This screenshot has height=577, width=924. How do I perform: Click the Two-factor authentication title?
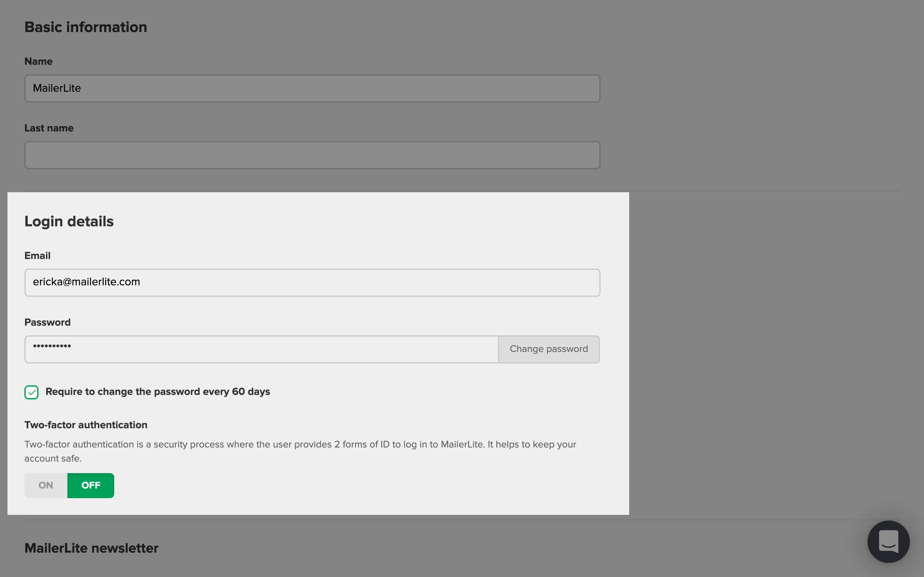coord(86,425)
